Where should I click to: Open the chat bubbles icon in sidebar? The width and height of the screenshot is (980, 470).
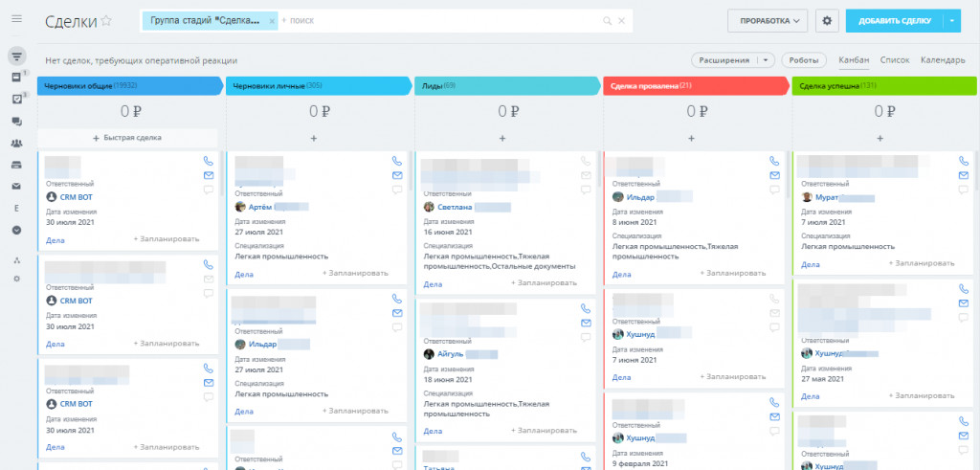pyautogui.click(x=17, y=122)
